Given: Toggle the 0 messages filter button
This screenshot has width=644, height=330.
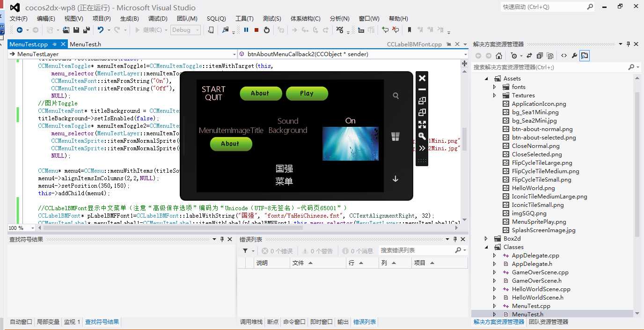Looking at the screenshot, I should click(x=358, y=251).
